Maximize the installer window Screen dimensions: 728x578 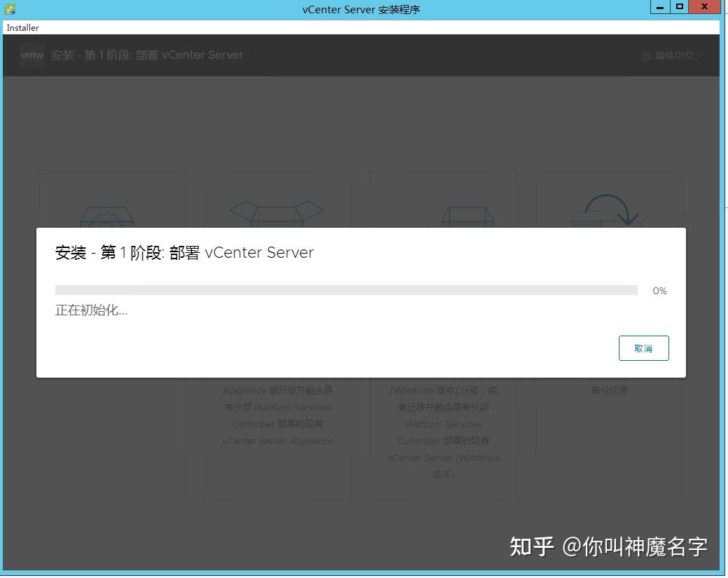pos(680,7)
